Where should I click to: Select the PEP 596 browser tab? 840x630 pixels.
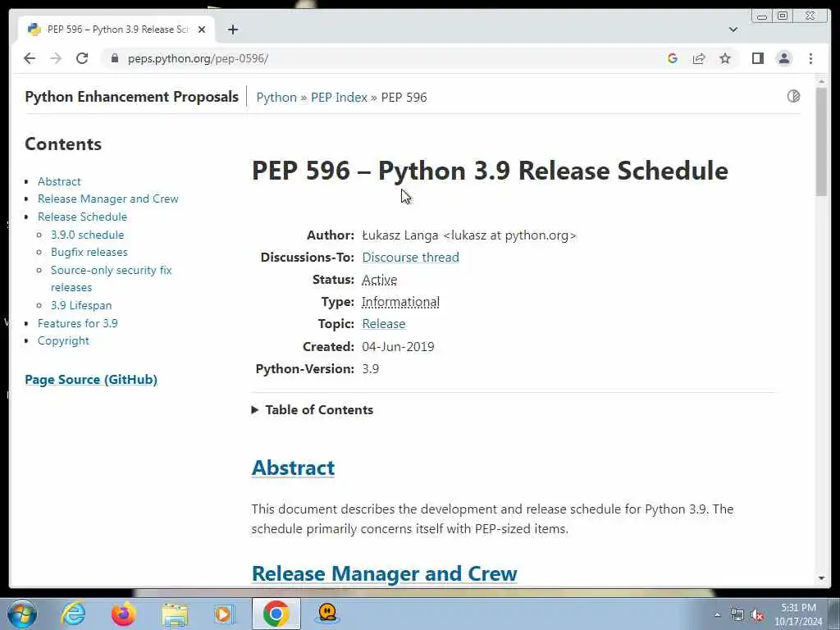[116, 30]
